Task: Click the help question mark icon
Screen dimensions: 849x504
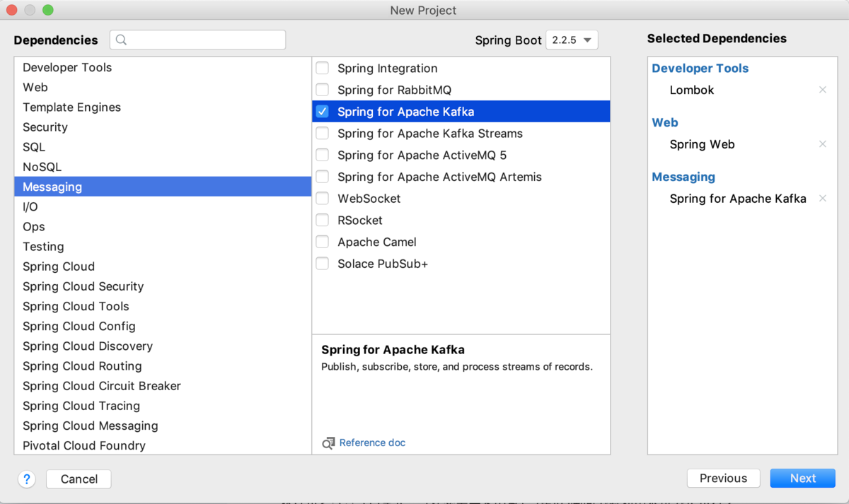Action: click(27, 479)
